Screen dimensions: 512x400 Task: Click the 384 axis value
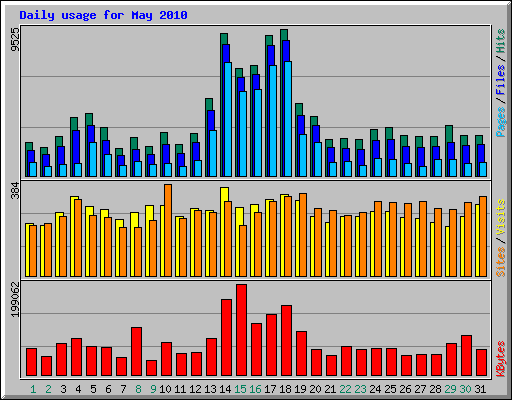[x=15, y=190]
